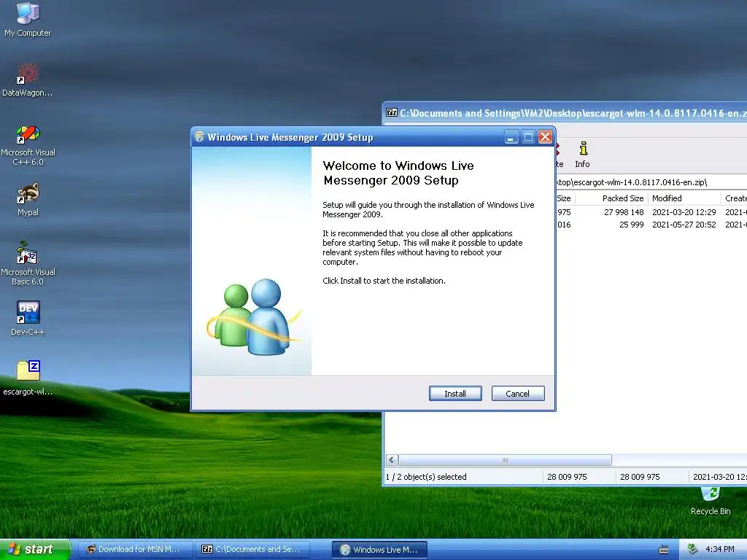This screenshot has width=747, height=560.
Task: Click the 7-Zip horizontal scrollbar thumb
Action: click(x=505, y=460)
